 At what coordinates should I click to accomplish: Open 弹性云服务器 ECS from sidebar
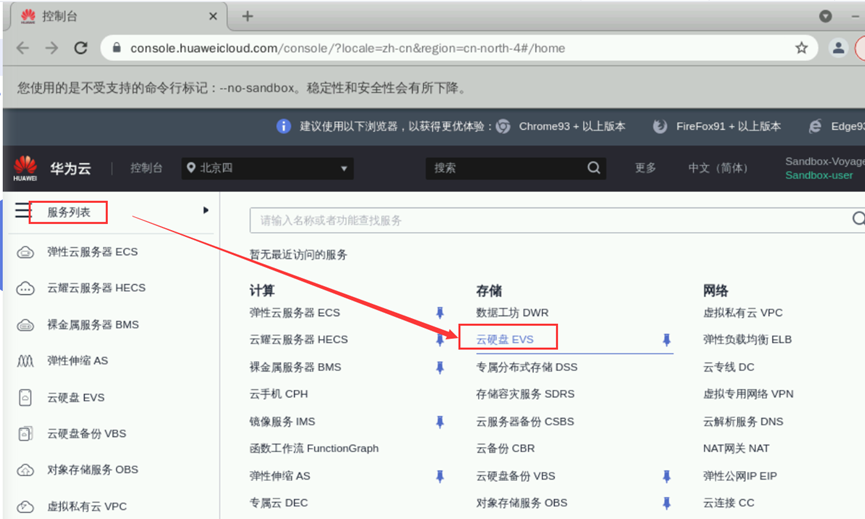pyautogui.click(x=92, y=252)
